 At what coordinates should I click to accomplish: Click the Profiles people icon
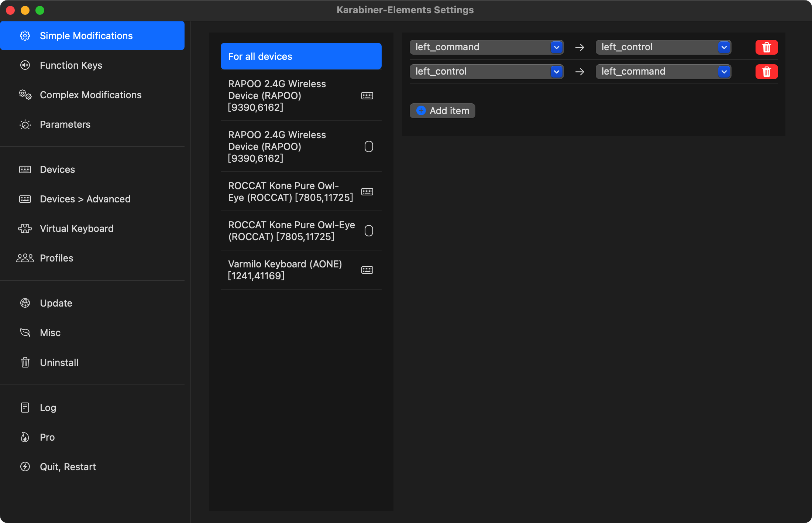[25, 258]
